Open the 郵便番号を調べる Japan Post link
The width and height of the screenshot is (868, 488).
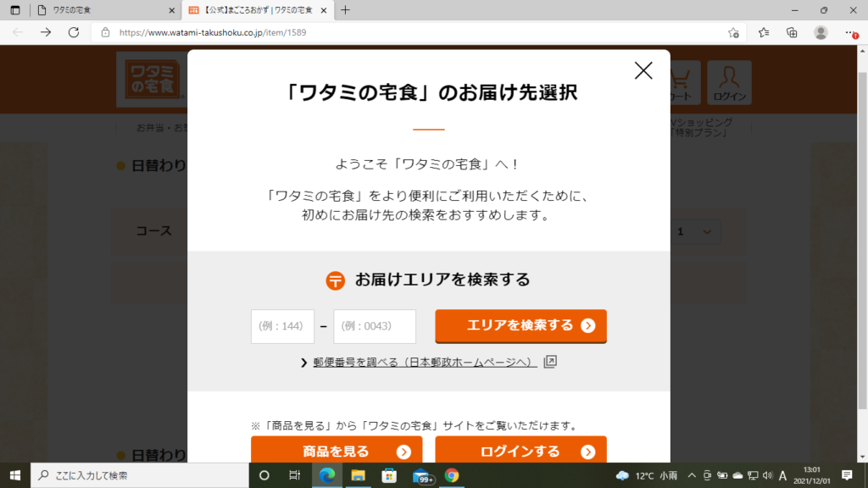[425, 363]
